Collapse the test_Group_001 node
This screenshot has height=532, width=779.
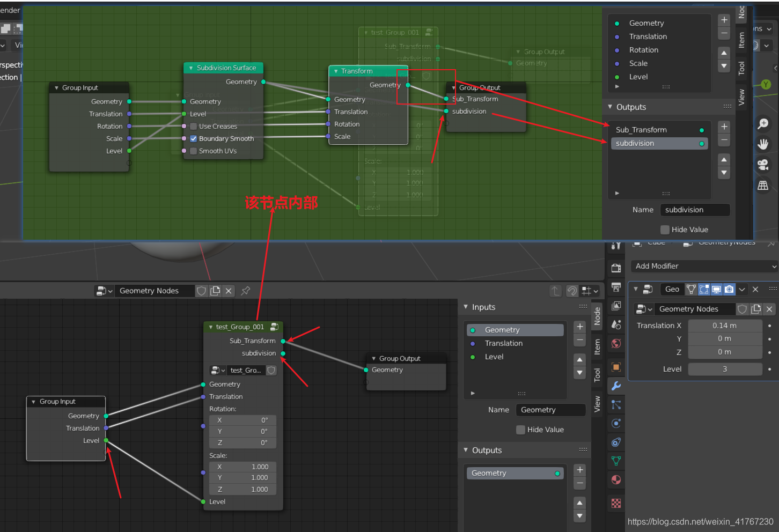coord(211,327)
